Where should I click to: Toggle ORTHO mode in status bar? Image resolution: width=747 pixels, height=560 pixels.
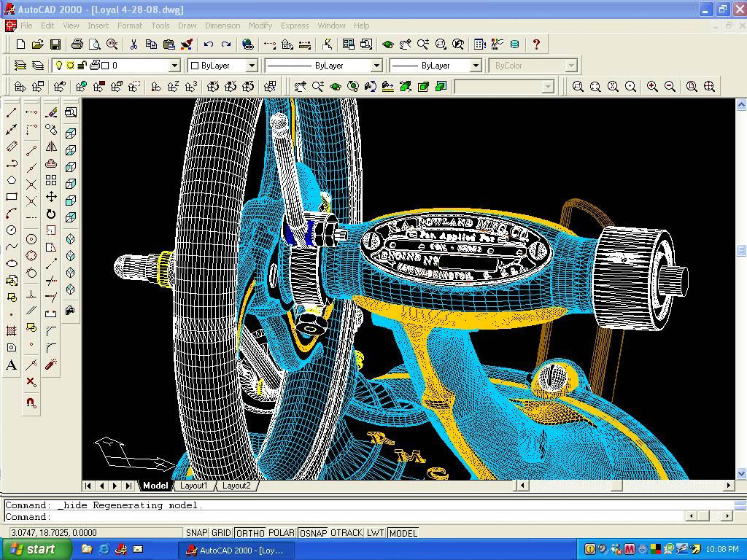[250, 533]
